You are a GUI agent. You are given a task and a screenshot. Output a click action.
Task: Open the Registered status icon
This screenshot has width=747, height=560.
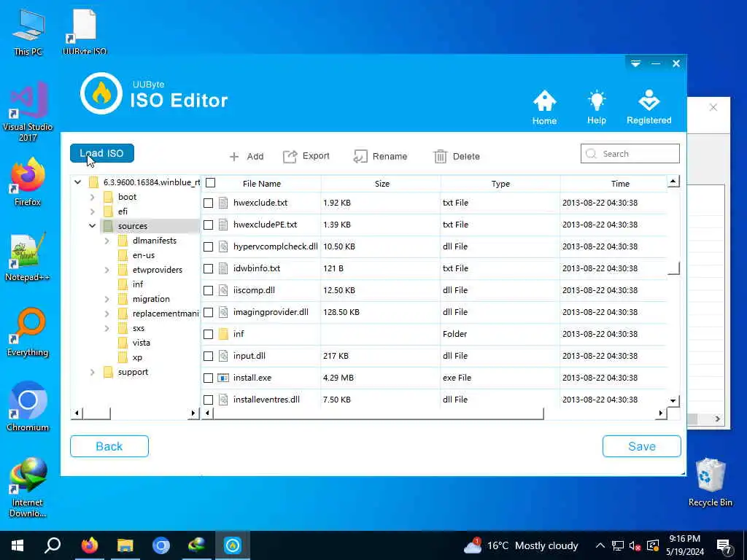click(x=649, y=107)
